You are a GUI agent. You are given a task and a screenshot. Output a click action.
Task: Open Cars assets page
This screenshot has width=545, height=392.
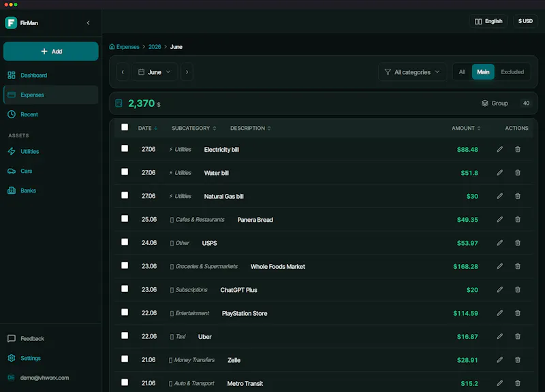click(50, 171)
